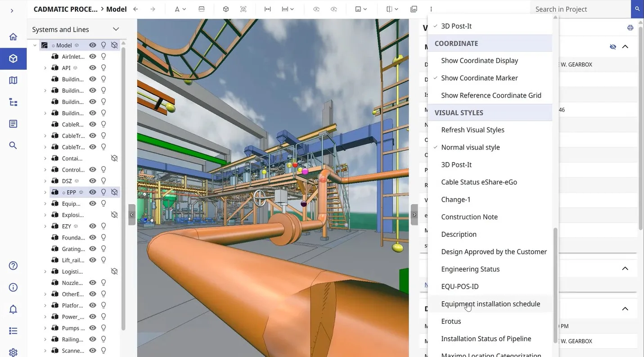The image size is (644, 357).
Task: Click the notifications bell icon
Action: pyautogui.click(x=13, y=309)
